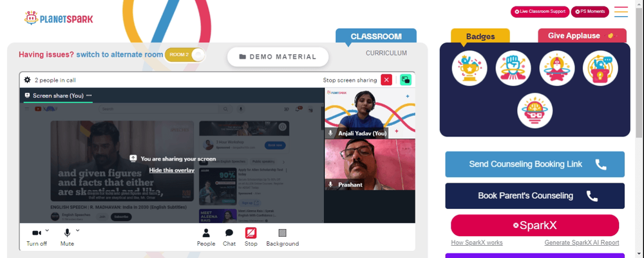Click Give Applause tab
This screenshot has height=258, width=644.
[x=582, y=36]
